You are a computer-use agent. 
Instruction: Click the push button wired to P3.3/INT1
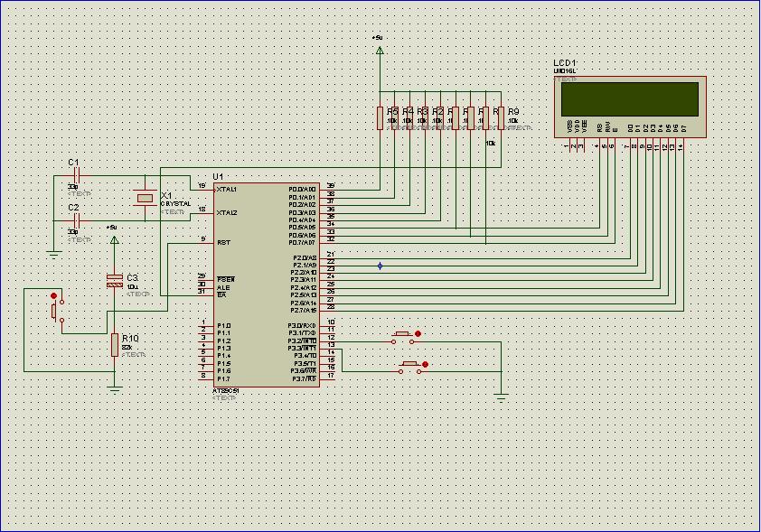[x=412, y=368]
